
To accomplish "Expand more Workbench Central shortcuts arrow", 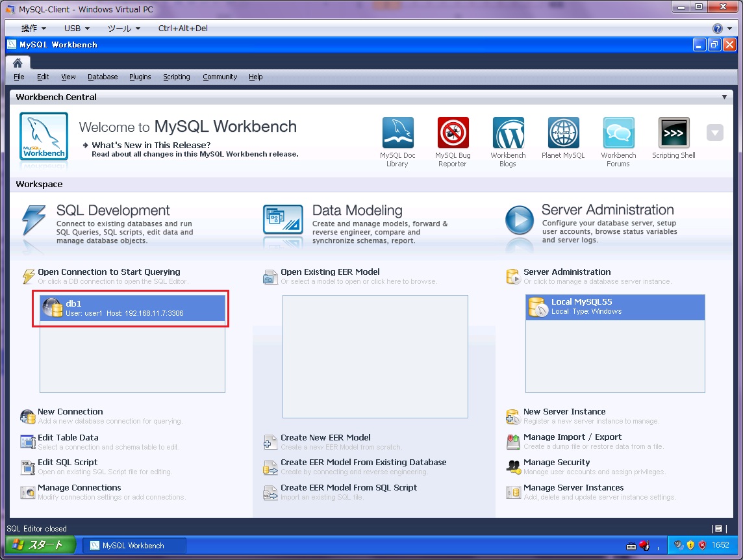I will click(714, 133).
